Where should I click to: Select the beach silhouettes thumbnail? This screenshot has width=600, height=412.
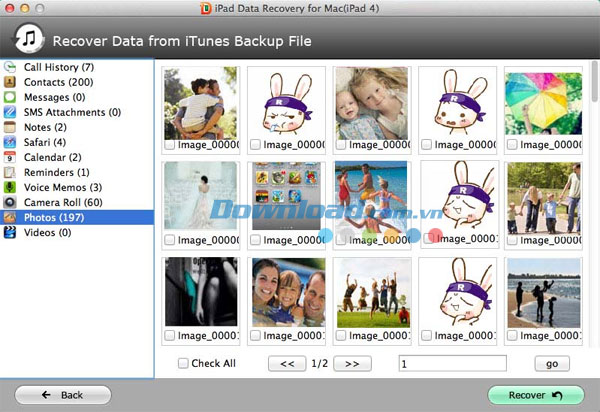click(543, 293)
